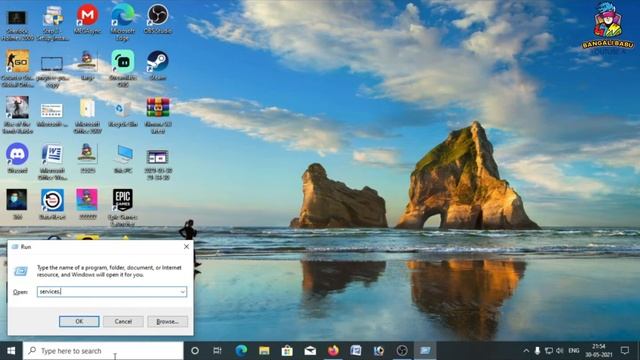Viewport: 640px width, 360px height.
Task: Select the Run dialog taskbar button
Action: [x=425, y=351]
